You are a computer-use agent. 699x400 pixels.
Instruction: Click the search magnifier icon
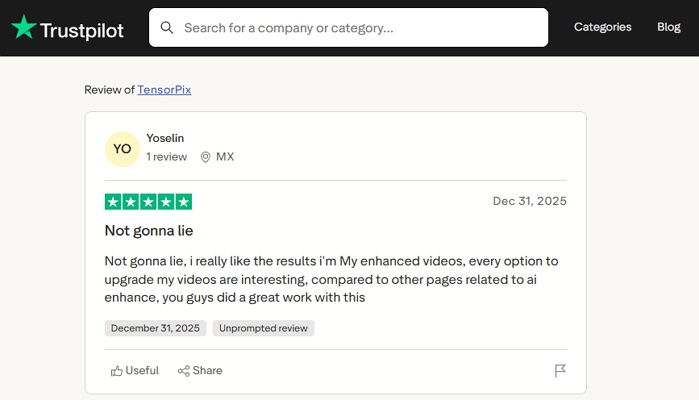(x=167, y=28)
